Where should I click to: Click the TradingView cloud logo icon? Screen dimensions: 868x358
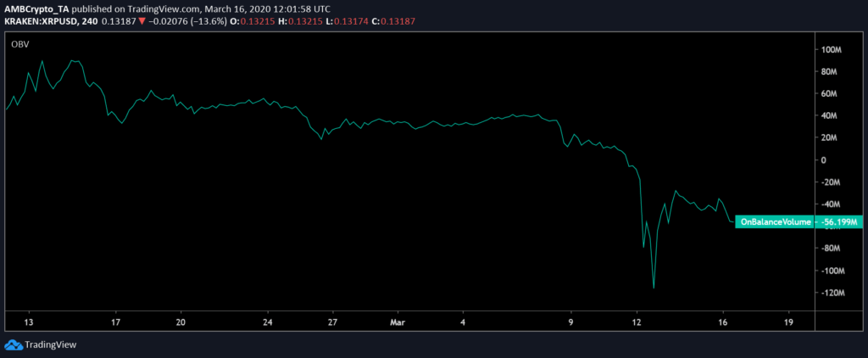(14, 344)
